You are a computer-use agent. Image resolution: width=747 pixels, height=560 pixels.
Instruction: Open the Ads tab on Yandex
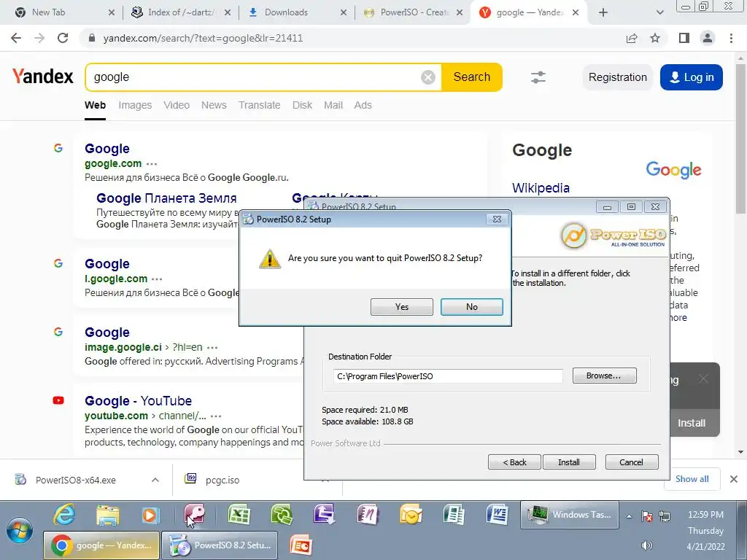[x=363, y=105]
